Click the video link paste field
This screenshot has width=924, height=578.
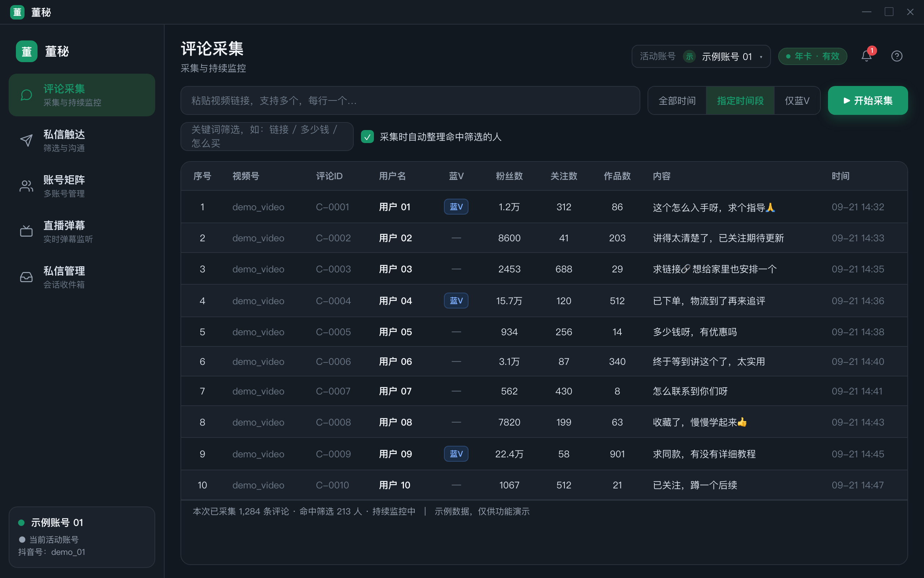[410, 100]
